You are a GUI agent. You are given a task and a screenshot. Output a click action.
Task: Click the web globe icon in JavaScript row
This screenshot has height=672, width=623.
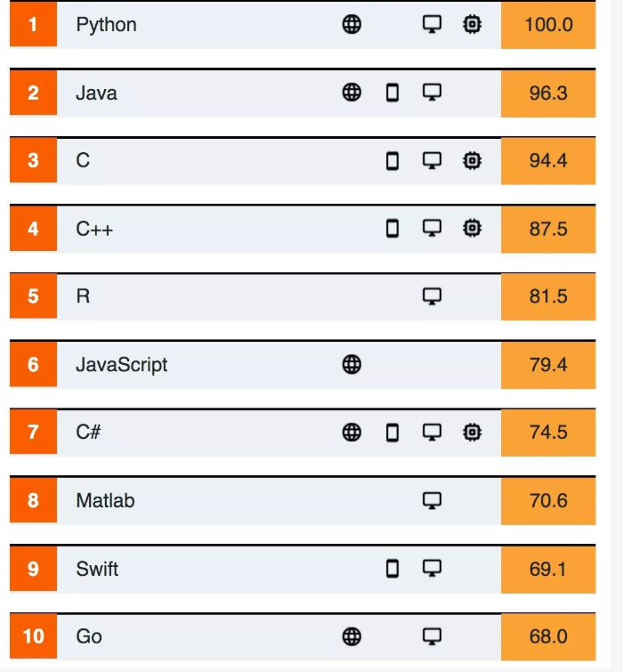[352, 364]
